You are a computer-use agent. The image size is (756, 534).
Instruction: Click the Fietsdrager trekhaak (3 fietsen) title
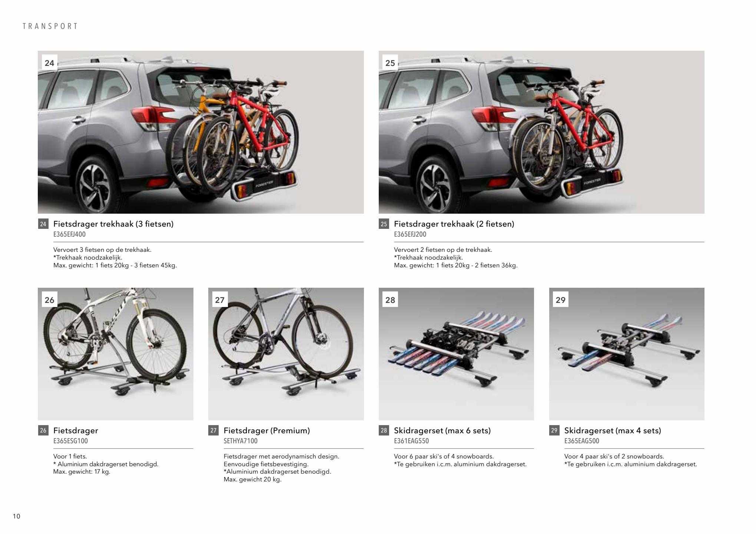(113, 224)
